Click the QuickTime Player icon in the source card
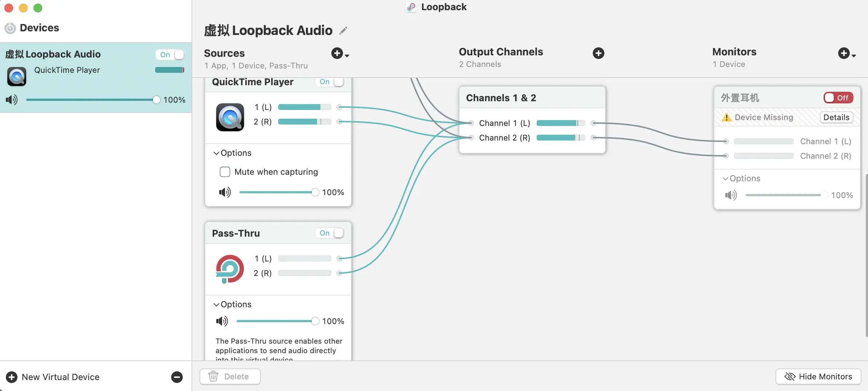The width and height of the screenshot is (868, 391). pyautogui.click(x=230, y=117)
